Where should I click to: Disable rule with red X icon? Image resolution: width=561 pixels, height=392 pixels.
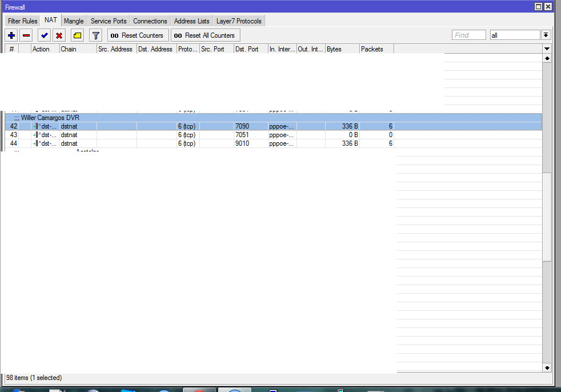(x=59, y=35)
